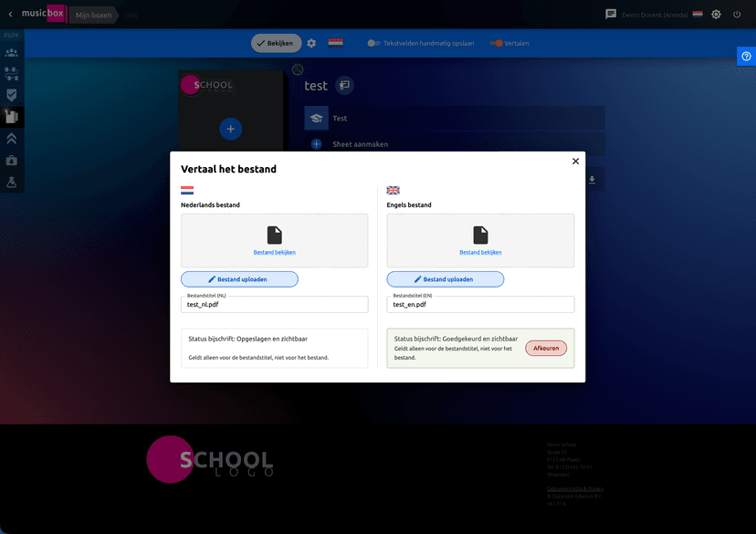
Task: Open the lab flask icon in sidebar
Action: pyautogui.click(x=12, y=183)
